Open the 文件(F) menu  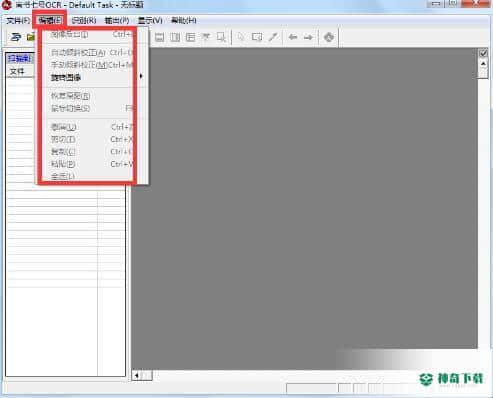click(18, 21)
